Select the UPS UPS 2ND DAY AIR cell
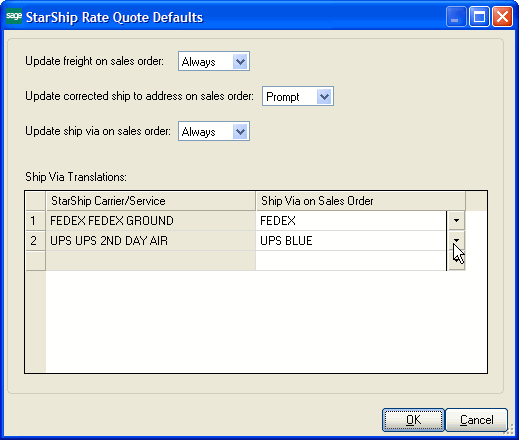 tap(151, 241)
